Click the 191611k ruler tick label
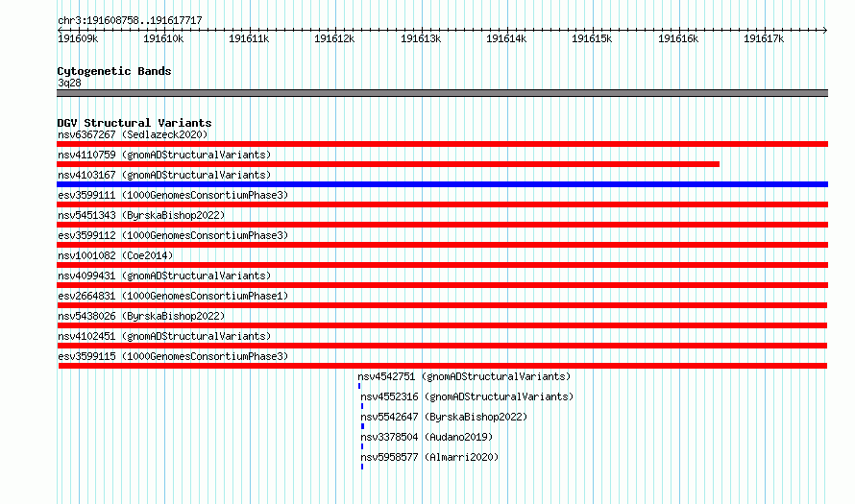Image resolution: width=855 pixels, height=504 pixels. [x=249, y=38]
